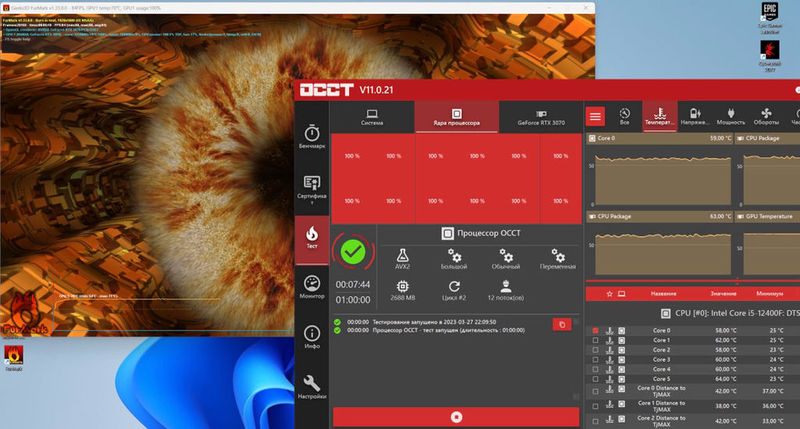Click the CPU [#0]: Intel Core i5-12400F heading

tap(737, 313)
